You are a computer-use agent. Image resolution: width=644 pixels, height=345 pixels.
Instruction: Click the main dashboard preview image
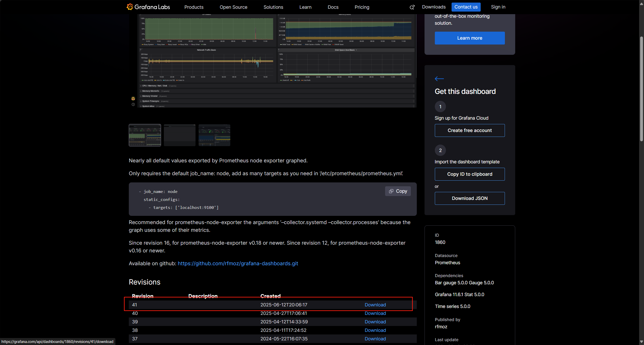[x=273, y=61]
